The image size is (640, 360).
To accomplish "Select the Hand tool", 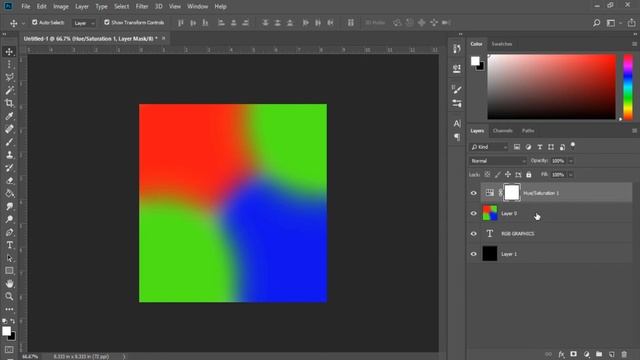I will [9, 284].
